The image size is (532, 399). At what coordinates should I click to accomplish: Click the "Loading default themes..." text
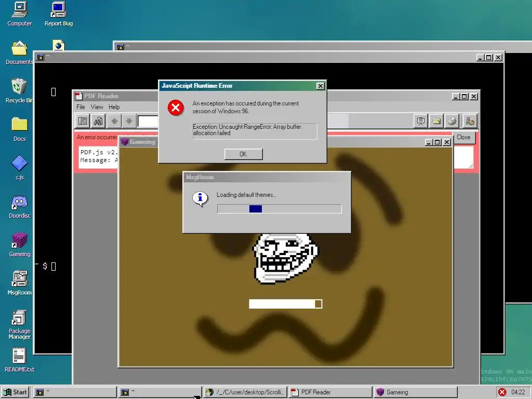point(246,195)
